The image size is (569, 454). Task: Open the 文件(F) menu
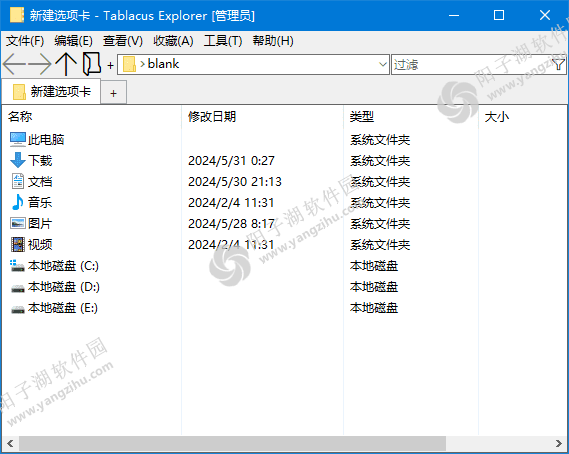(x=25, y=41)
